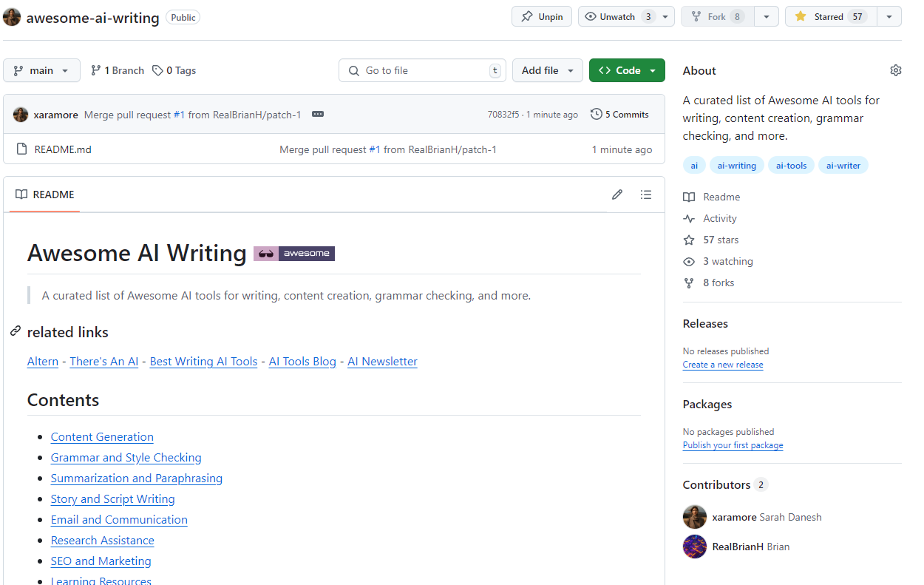Click pull request #1 in commit bar
The width and height of the screenshot is (924, 585).
click(x=179, y=115)
